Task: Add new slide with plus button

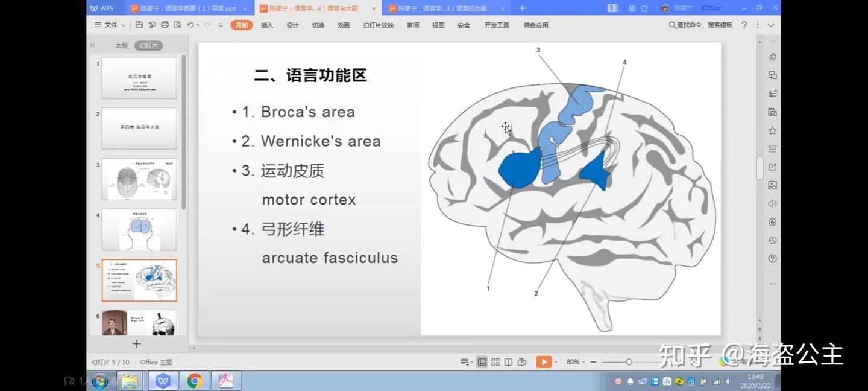Action: [137, 343]
